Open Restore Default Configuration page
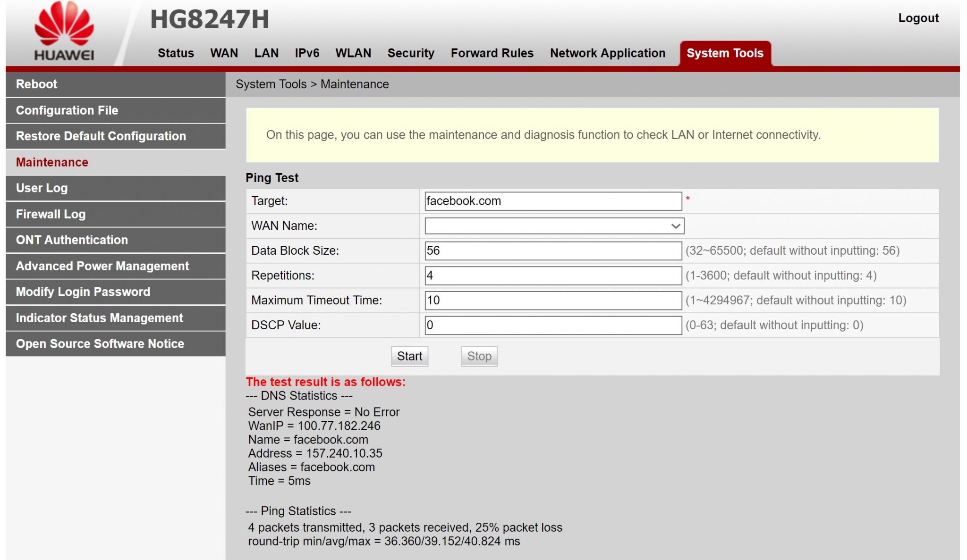 click(115, 136)
